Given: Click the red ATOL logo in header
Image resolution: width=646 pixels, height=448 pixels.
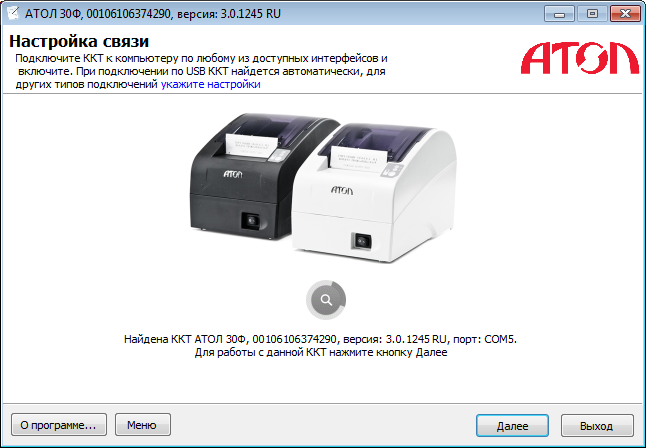Looking at the screenshot, I should tap(580, 58).
